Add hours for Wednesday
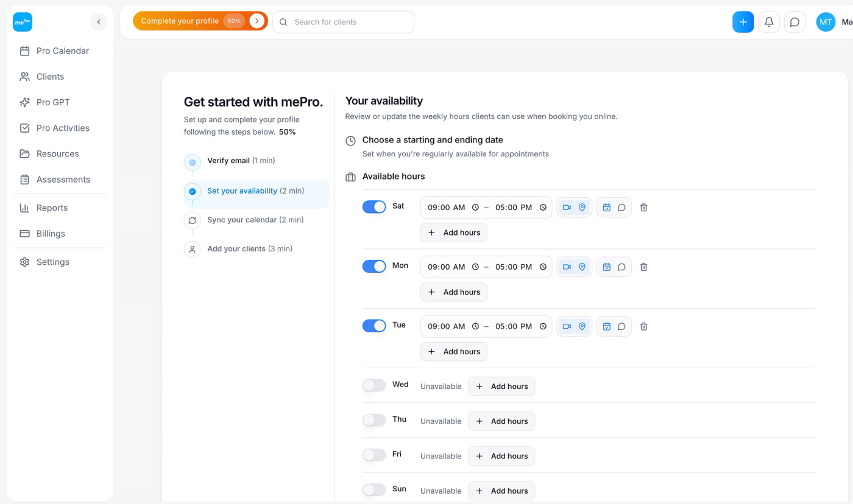This screenshot has height=504, width=853. tap(501, 387)
